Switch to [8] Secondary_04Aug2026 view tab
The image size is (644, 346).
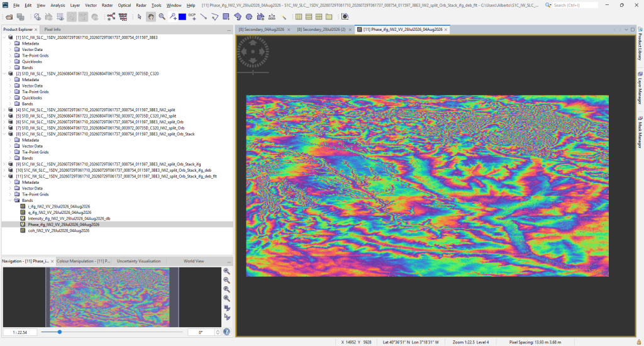tap(261, 30)
